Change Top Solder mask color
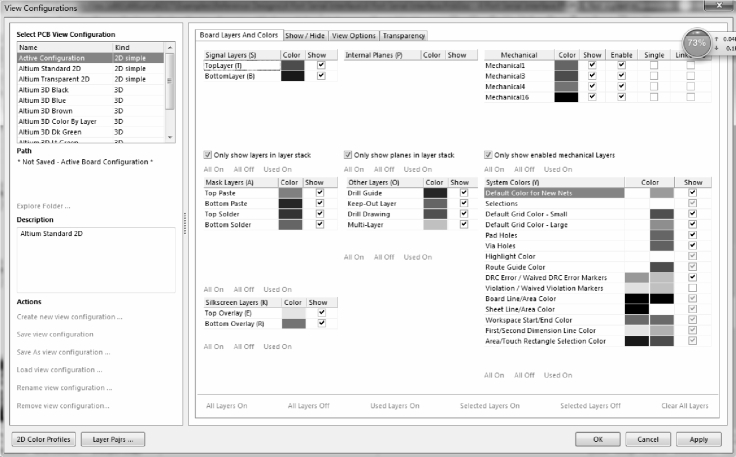 coord(290,214)
